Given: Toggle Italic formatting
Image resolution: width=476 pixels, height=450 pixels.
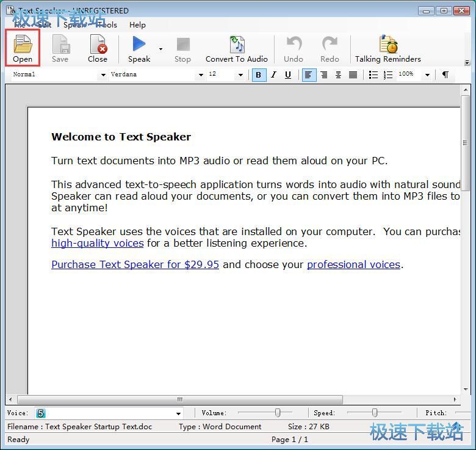Looking at the screenshot, I should [x=274, y=74].
